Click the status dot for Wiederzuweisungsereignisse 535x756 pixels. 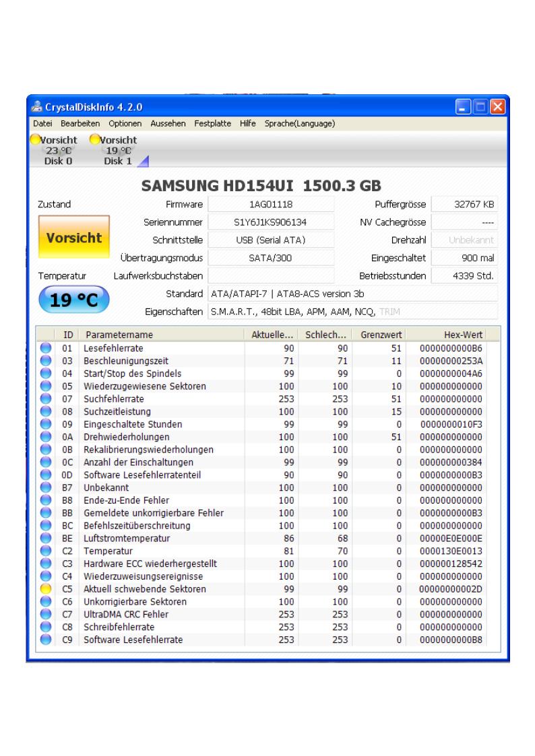point(46,576)
